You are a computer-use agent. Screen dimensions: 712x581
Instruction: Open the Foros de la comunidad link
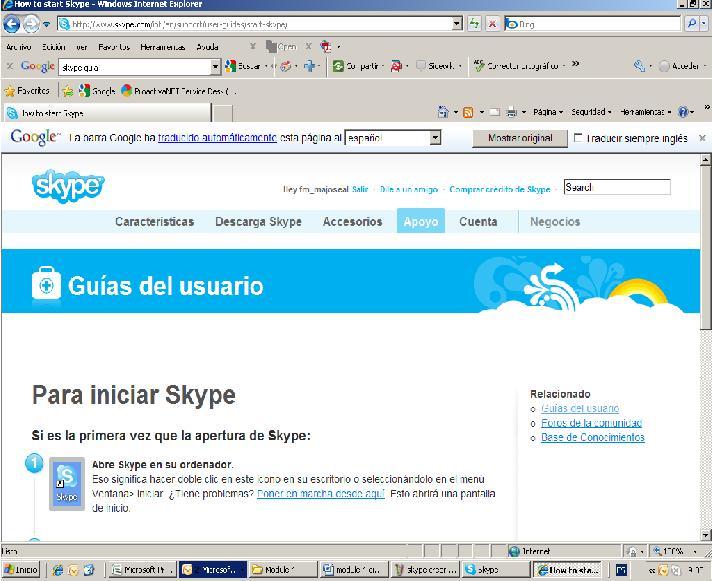[x=591, y=423]
